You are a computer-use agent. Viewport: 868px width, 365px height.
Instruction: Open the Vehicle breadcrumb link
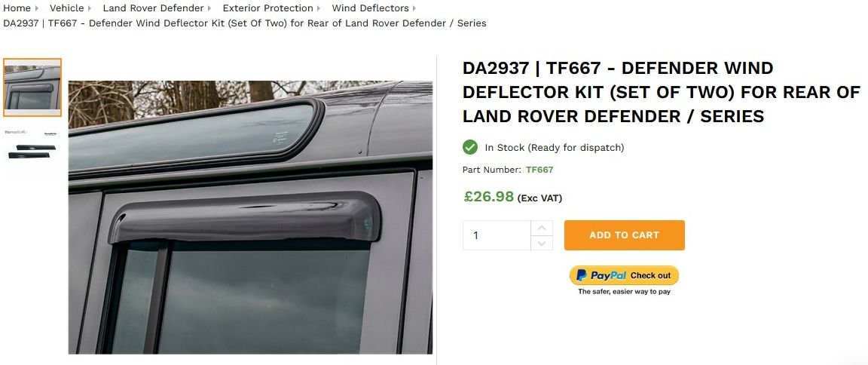66,8
